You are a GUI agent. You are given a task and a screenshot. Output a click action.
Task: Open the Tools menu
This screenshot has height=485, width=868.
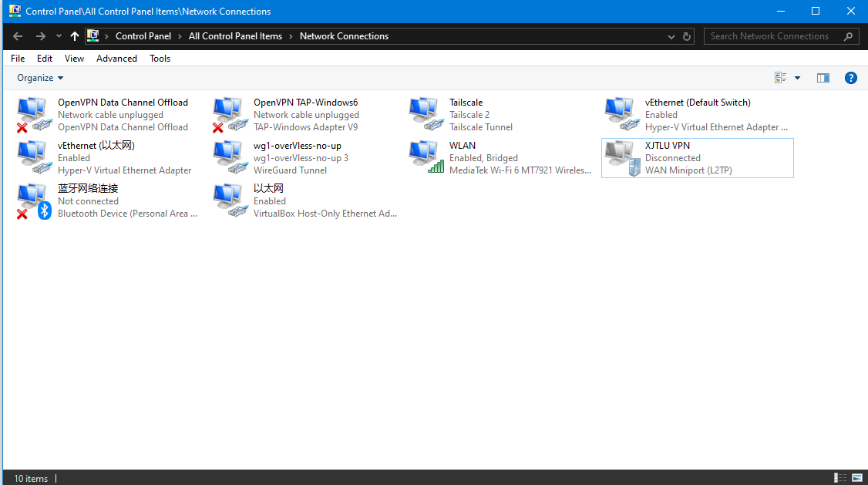point(160,58)
